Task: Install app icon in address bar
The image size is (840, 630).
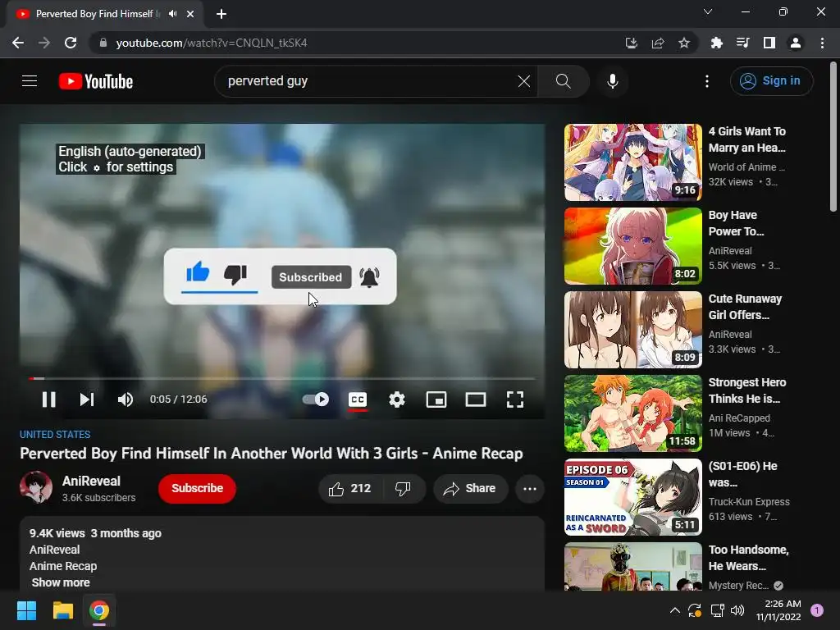Action: pyautogui.click(x=631, y=43)
